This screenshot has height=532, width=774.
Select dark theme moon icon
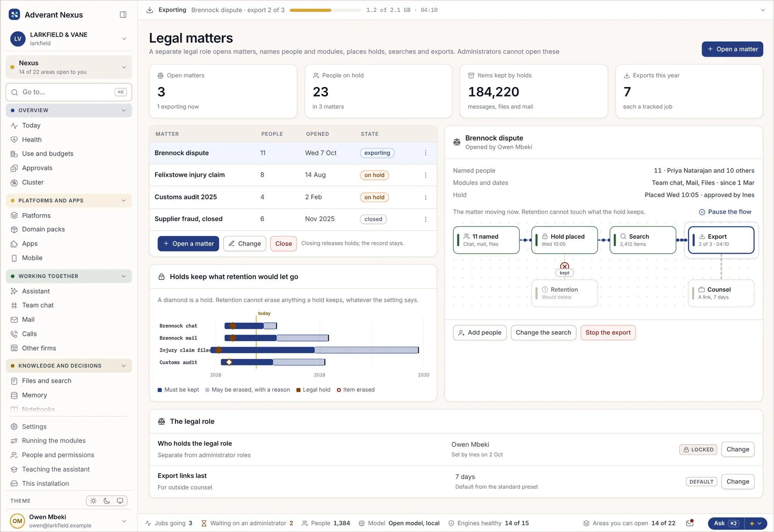106,501
